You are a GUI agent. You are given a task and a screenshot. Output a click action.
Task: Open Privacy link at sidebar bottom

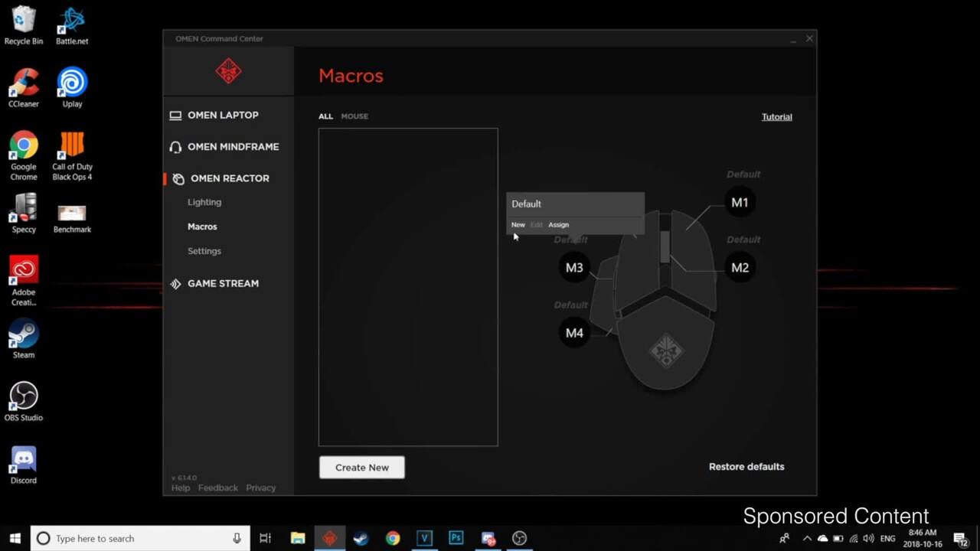click(261, 487)
